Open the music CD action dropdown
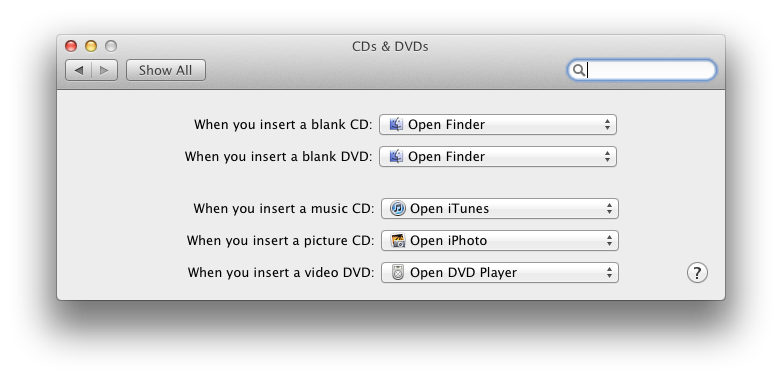The image size is (782, 379). pyautogui.click(x=500, y=208)
